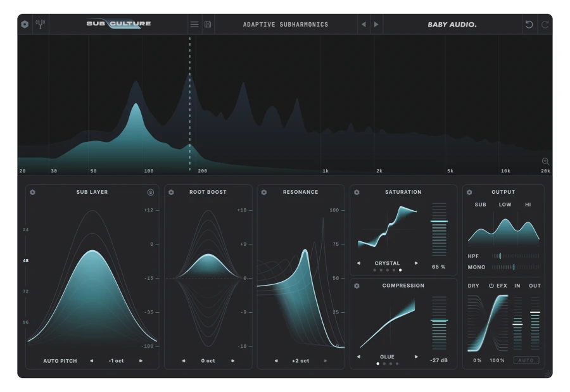
Task: Click the 65 % saturation value
Action: [438, 267]
